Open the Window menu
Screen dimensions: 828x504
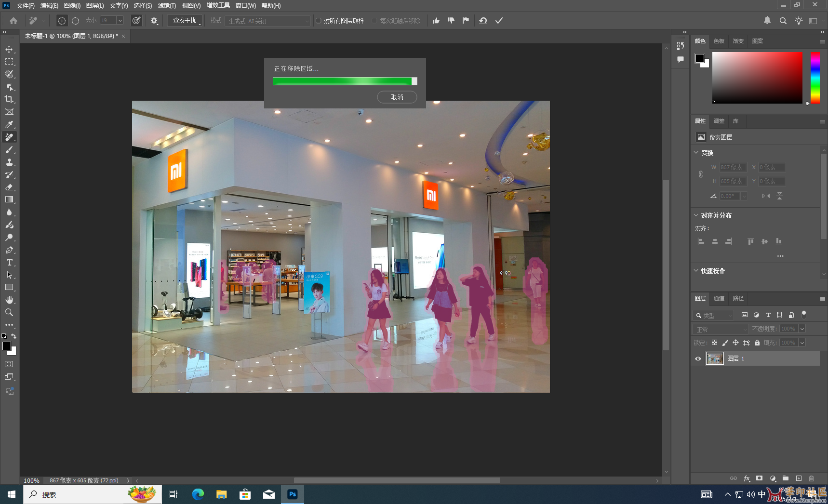tap(245, 6)
